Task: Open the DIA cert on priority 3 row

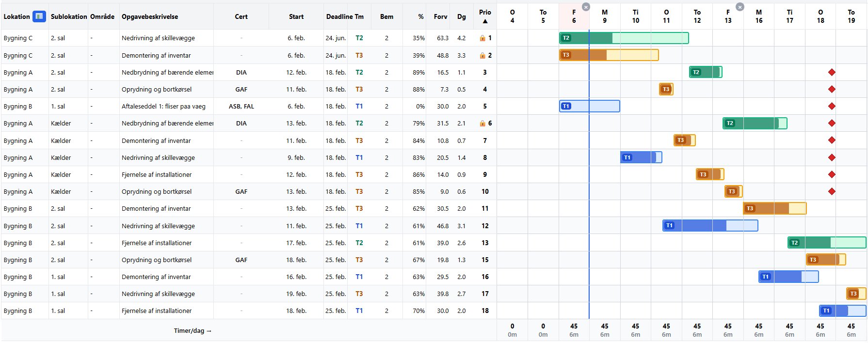Action: (241, 72)
